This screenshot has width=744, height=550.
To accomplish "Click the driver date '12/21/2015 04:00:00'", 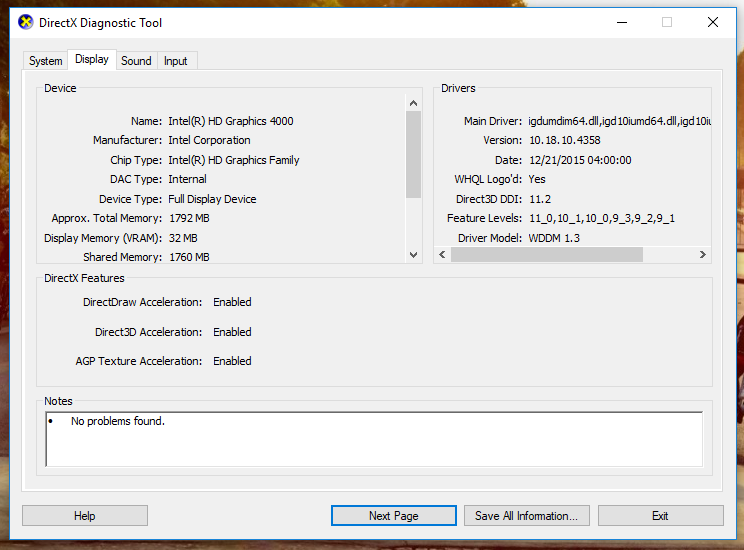I will click(x=580, y=160).
